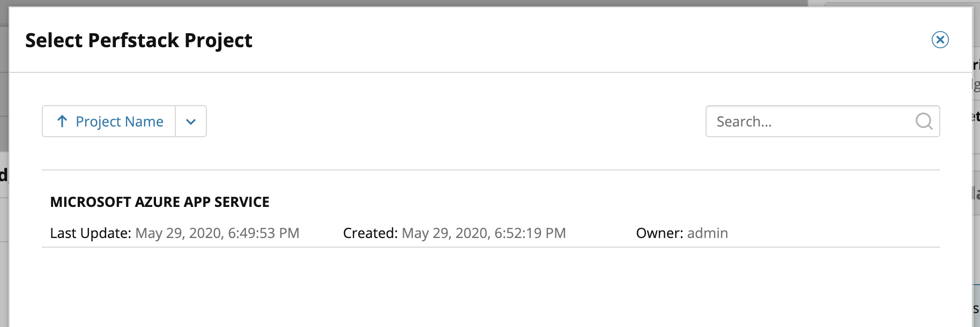980x327 pixels.
Task: Click the empty area below project list
Action: point(482,289)
